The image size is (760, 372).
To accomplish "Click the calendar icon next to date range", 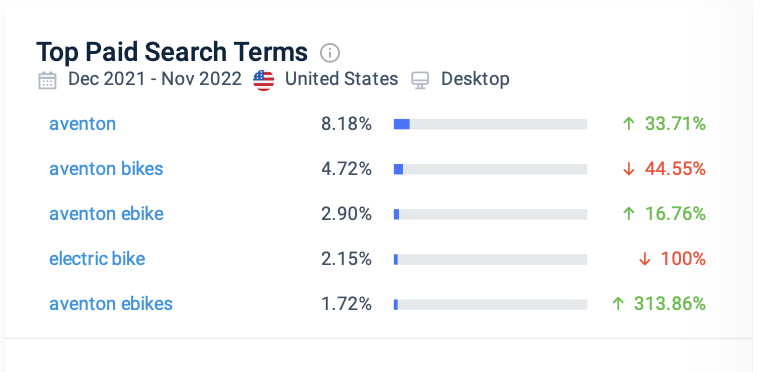I will pyautogui.click(x=48, y=80).
